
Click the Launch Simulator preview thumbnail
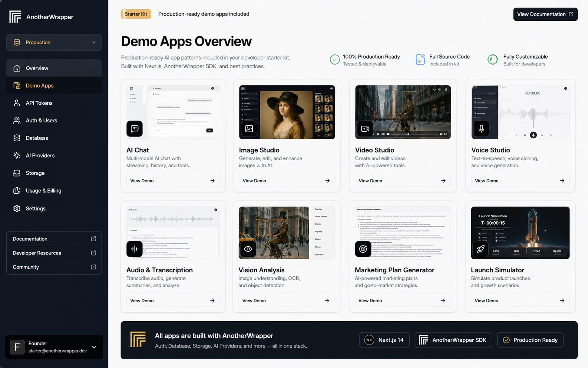[520, 233]
